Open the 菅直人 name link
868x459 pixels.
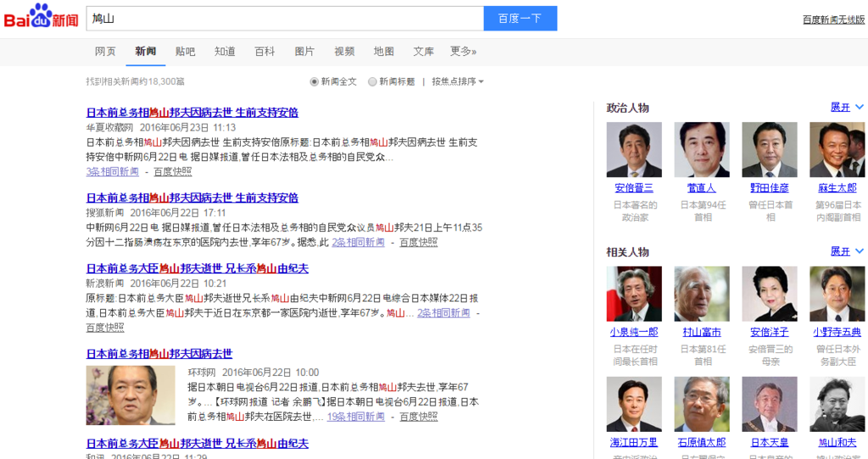point(701,188)
